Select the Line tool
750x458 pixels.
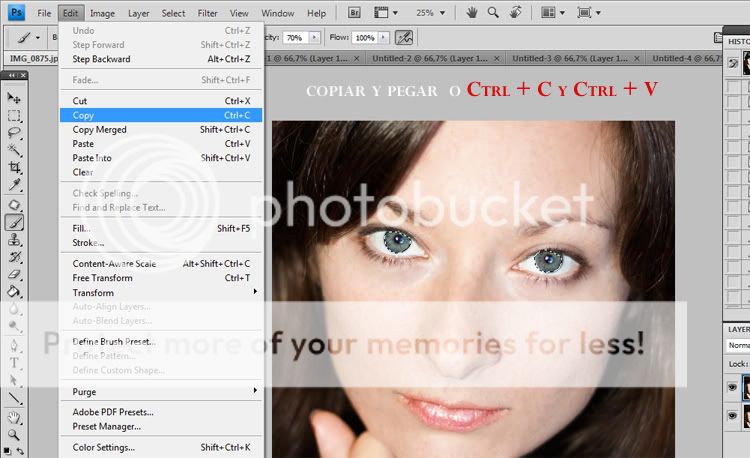pyautogui.click(x=14, y=397)
